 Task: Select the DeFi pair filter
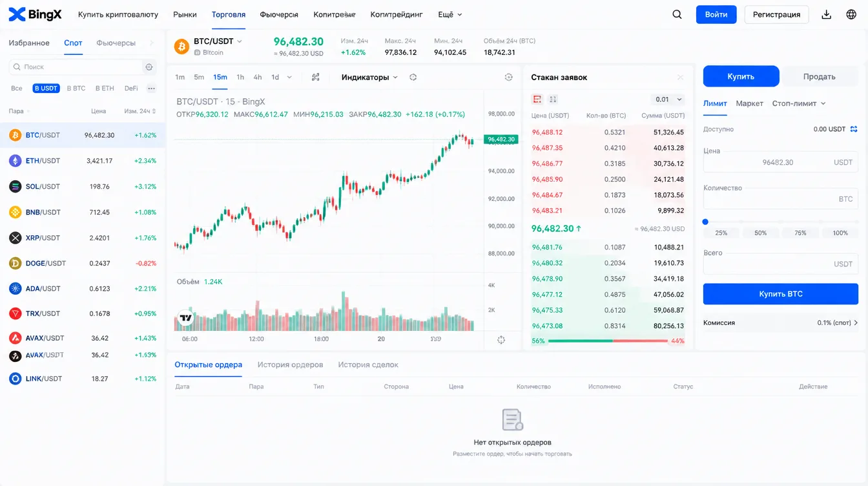131,89
